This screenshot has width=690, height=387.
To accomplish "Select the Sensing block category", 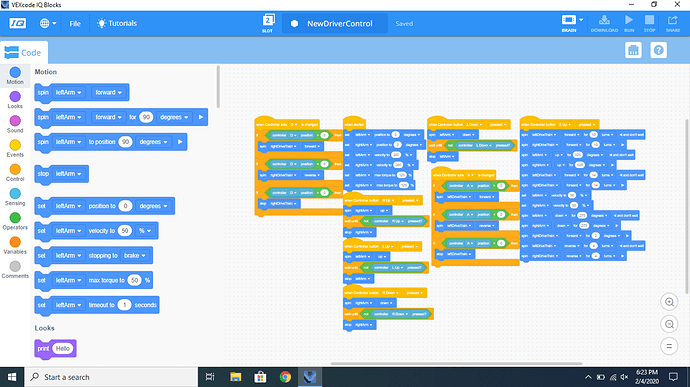I will (x=15, y=197).
